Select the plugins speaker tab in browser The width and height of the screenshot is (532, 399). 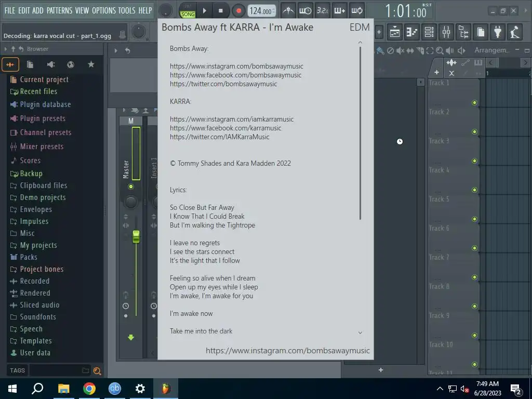tap(50, 64)
